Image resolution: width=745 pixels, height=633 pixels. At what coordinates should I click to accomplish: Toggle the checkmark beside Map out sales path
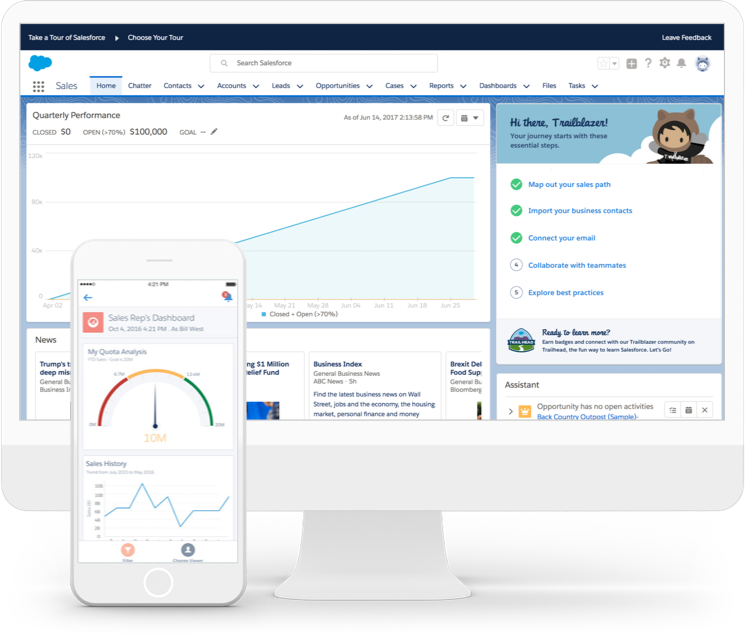516,184
